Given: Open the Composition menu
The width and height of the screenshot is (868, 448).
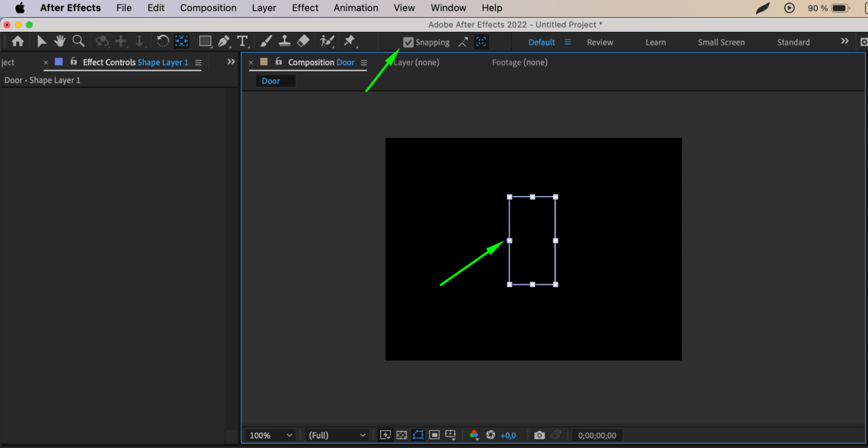Looking at the screenshot, I should click(x=208, y=8).
